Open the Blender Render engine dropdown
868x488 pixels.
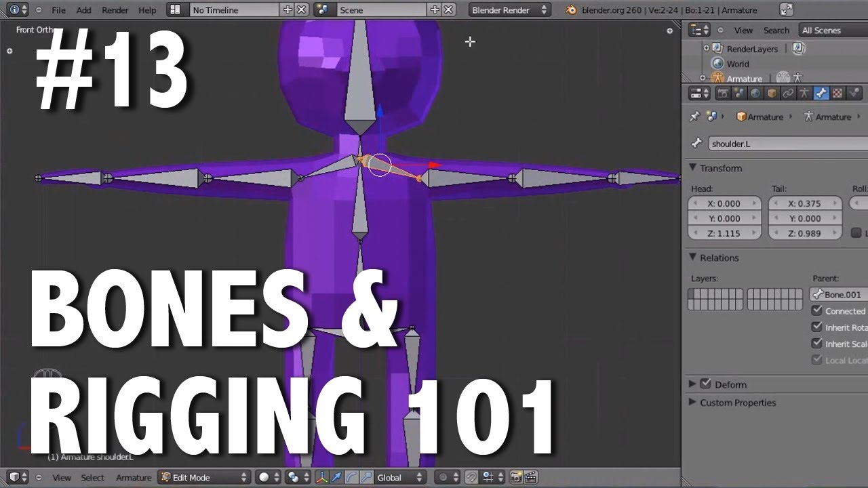coord(509,9)
